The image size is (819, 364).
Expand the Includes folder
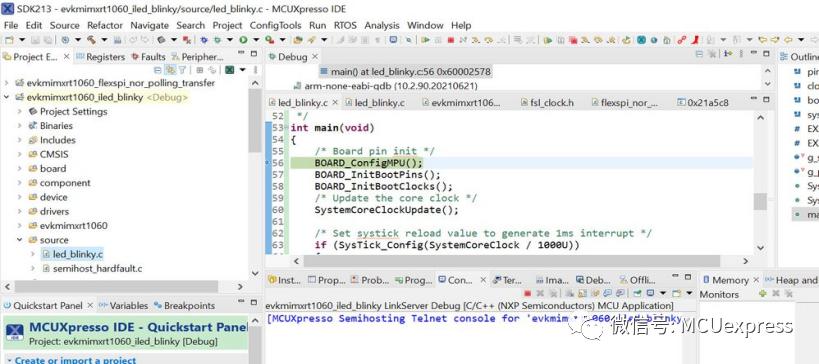click(19, 140)
